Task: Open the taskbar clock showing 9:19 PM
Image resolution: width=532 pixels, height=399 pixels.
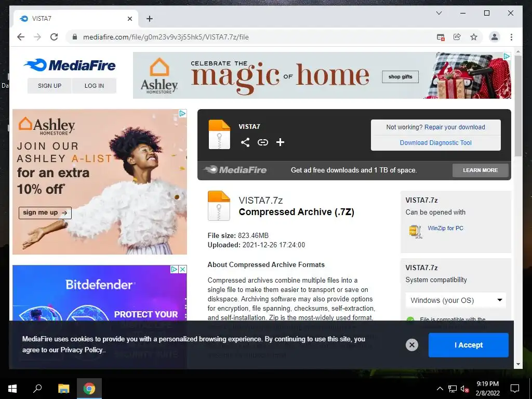Action: [x=487, y=389]
